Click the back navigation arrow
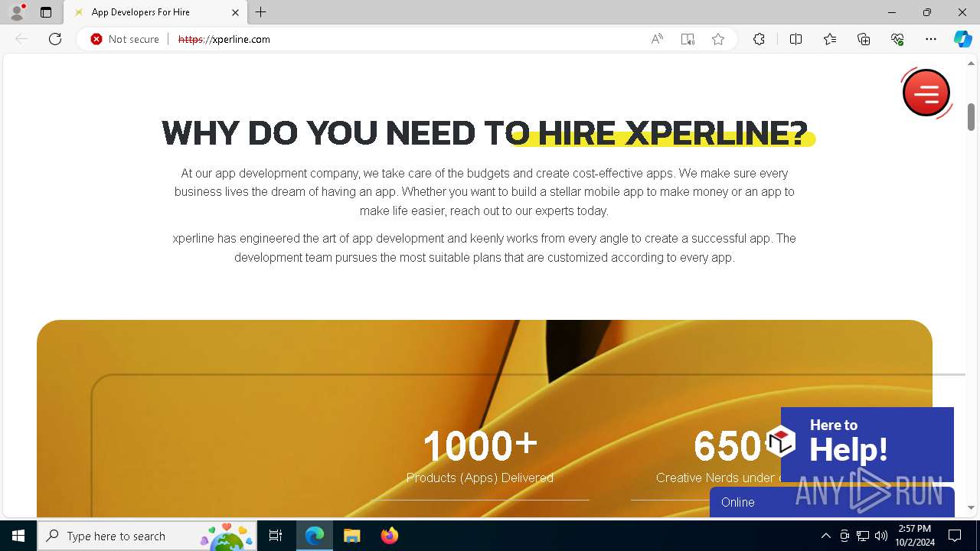This screenshot has width=980, height=551. [21, 39]
